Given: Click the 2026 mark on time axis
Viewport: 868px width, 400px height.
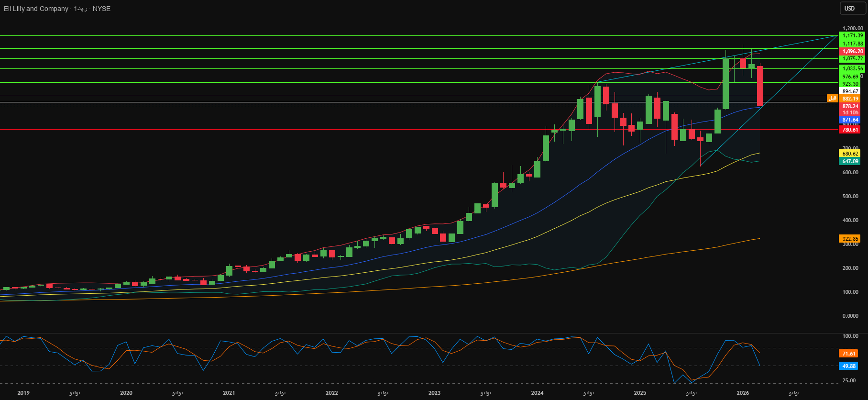Looking at the screenshot, I should click(743, 393).
